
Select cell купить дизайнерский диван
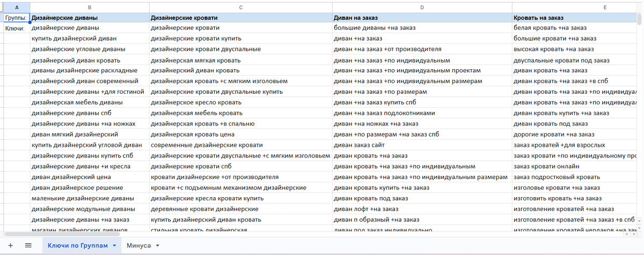[90, 39]
